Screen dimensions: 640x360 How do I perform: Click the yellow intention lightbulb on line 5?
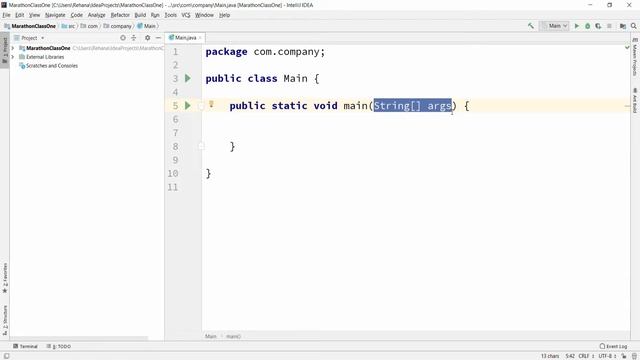pyautogui.click(x=211, y=104)
